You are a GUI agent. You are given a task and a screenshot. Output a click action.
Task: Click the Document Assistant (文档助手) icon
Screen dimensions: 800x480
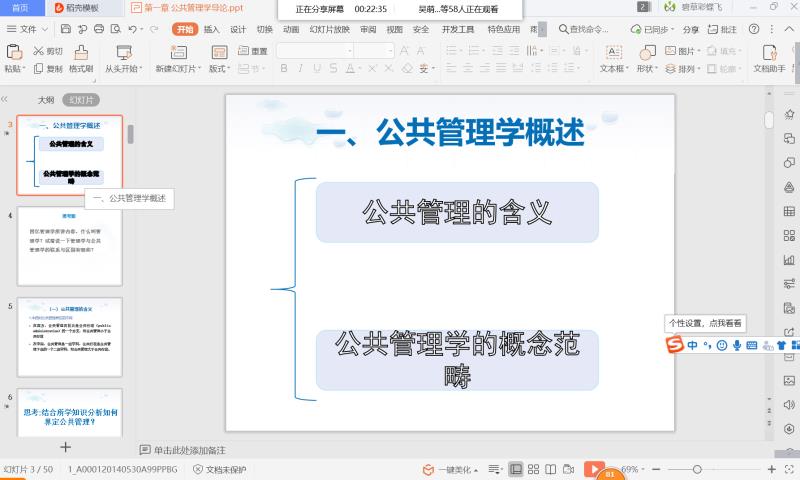770,53
